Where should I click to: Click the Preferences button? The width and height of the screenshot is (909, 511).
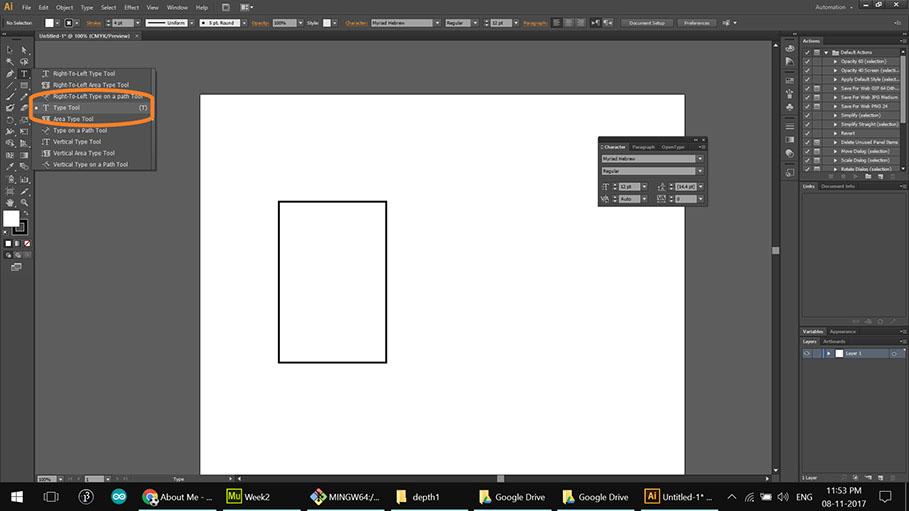697,22
